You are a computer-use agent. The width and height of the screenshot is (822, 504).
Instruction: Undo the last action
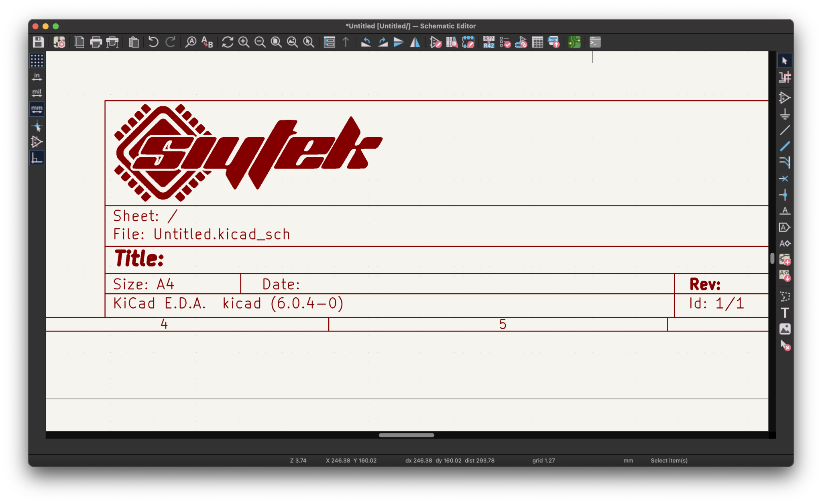point(153,42)
